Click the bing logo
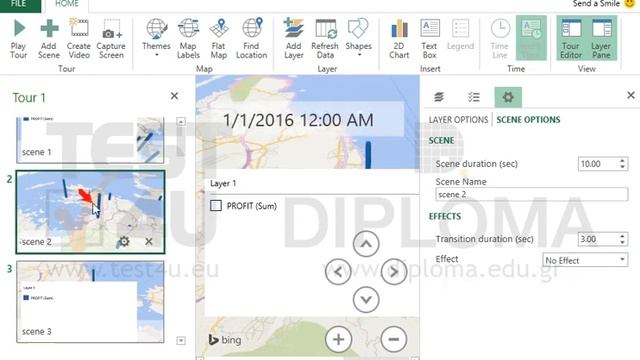This screenshot has width=640, height=360. pyautogui.click(x=225, y=340)
